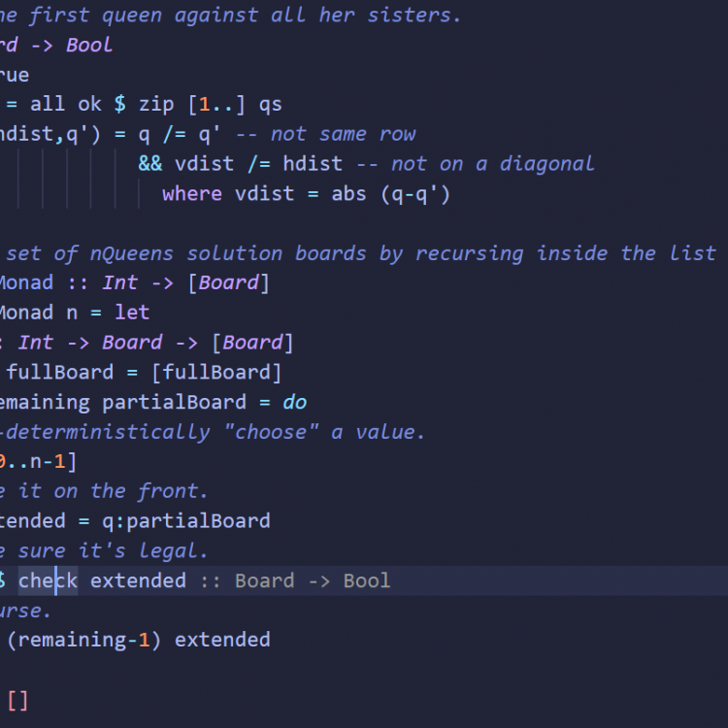Click the word "check" on the highlighted line
The image size is (728, 728).
tap(48, 580)
